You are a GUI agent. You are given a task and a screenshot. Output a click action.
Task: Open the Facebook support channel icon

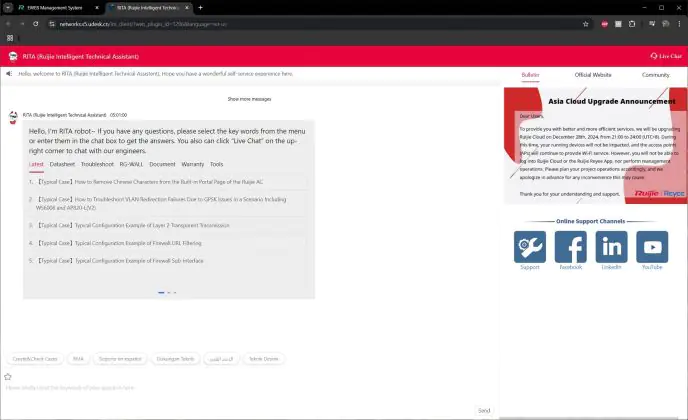click(x=570, y=247)
